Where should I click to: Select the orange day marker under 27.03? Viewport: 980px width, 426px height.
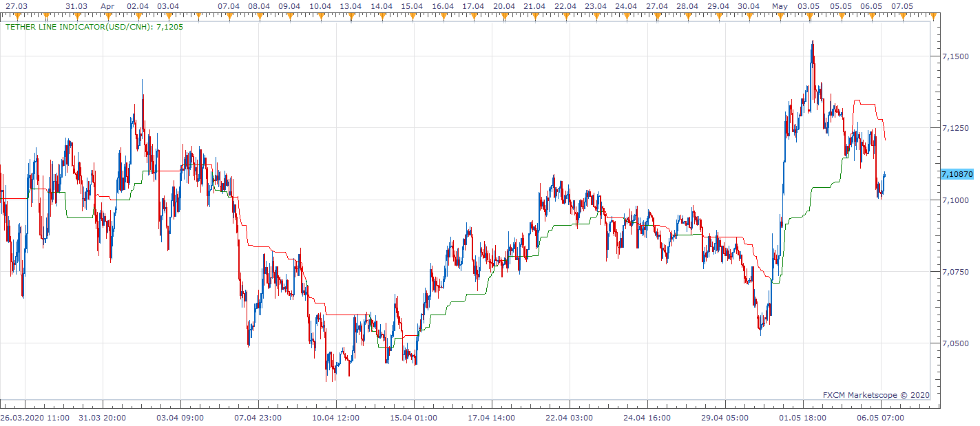tap(17, 16)
